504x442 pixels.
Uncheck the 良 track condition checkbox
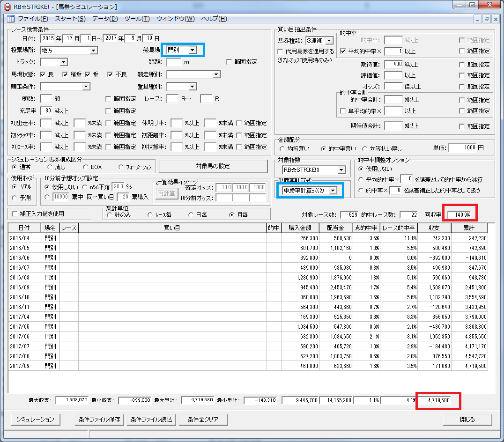coord(43,74)
